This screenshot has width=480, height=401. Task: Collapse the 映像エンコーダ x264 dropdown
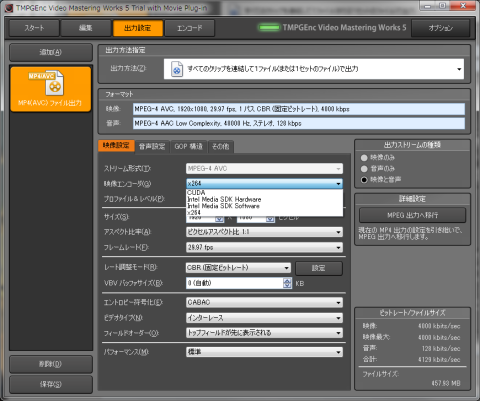coord(264,183)
